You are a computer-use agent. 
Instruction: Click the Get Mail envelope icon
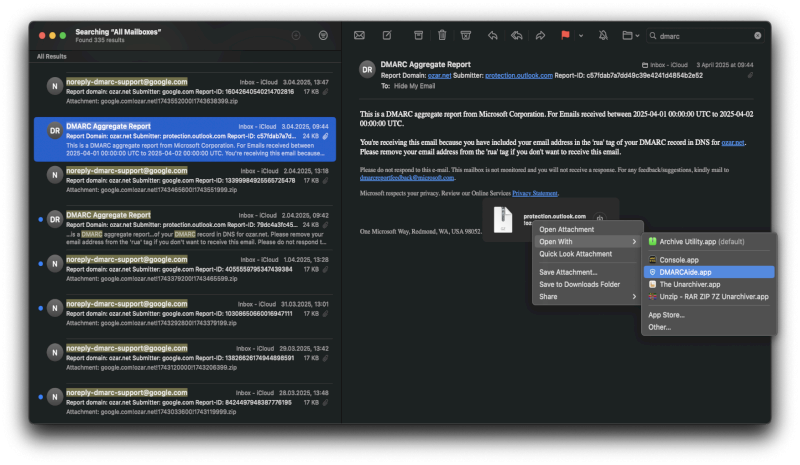[x=359, y=35]
